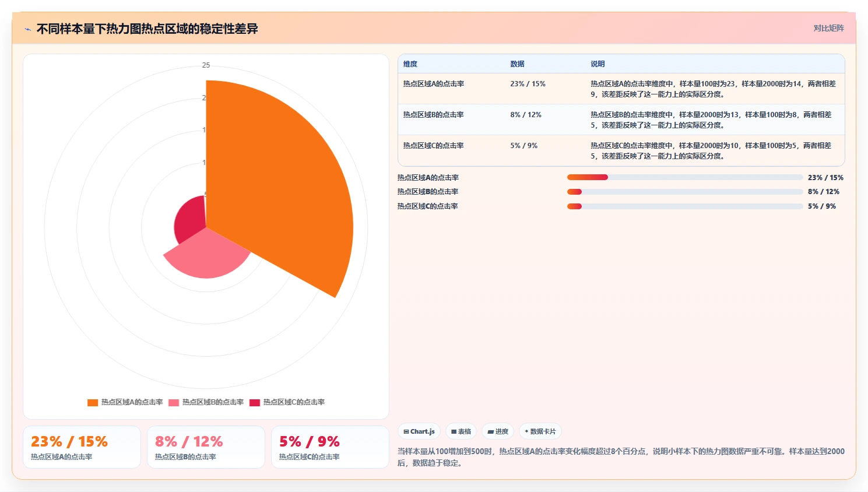The height and width of the screenshot is (492, 868).
Task: Select the 数据卡片 tag
Action: tap(540, 431)
